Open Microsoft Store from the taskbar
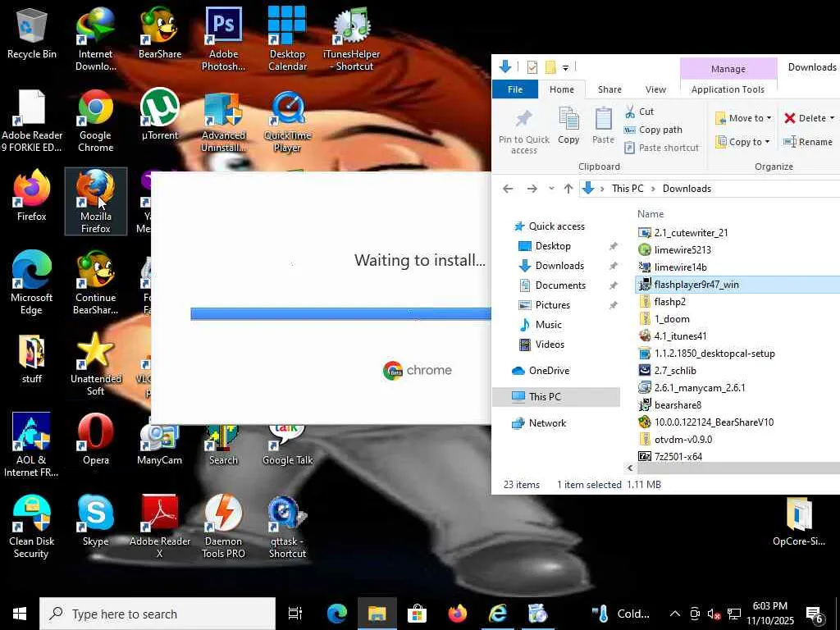 (417, 614)
